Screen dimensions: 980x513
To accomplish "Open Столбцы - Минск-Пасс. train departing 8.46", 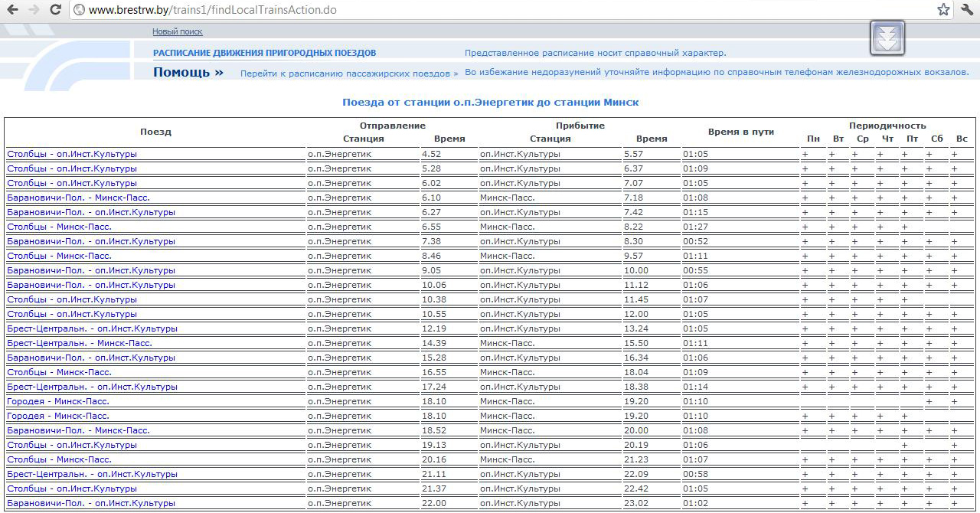I will point(59,256).
